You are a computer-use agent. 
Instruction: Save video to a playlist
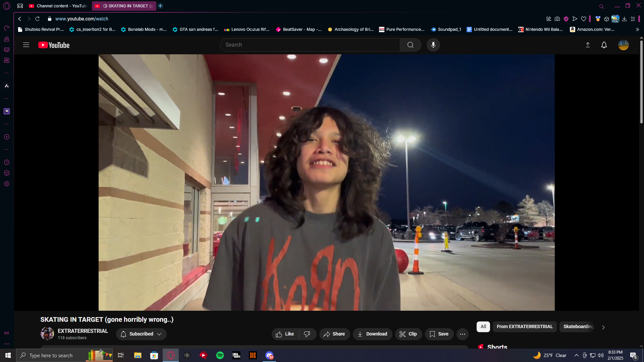pyautogui.click(x=439, y=334)
